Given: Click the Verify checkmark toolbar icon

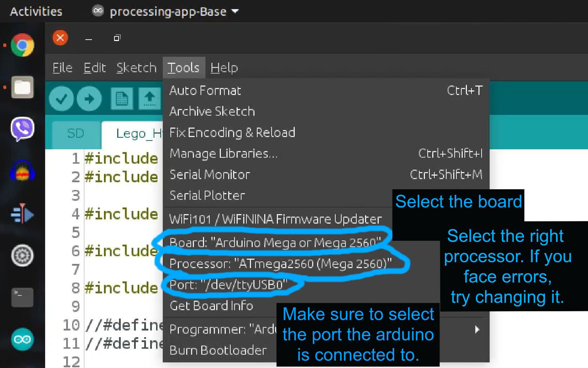Looking at the screenshot, I should click(61, 99).
